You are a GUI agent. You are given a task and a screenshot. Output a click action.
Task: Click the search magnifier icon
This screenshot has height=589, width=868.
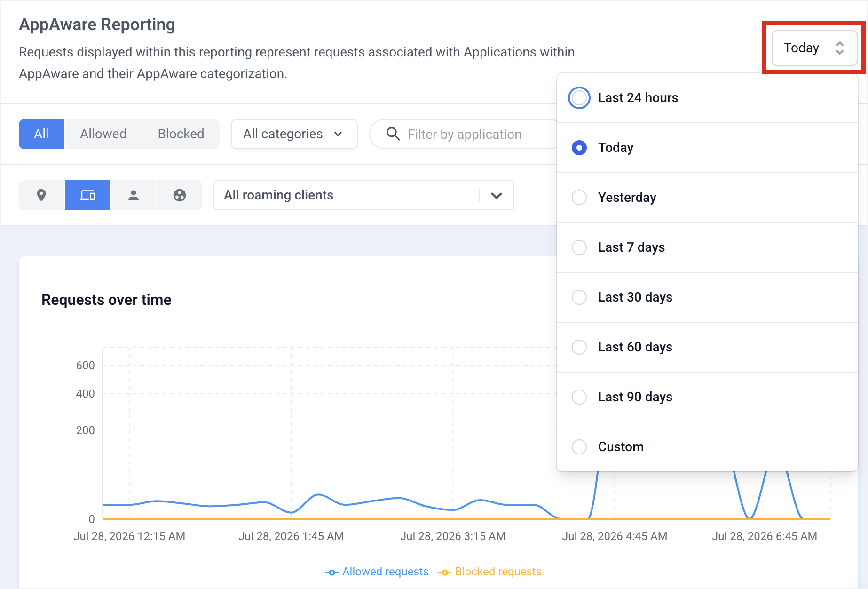tap(393, 134)
